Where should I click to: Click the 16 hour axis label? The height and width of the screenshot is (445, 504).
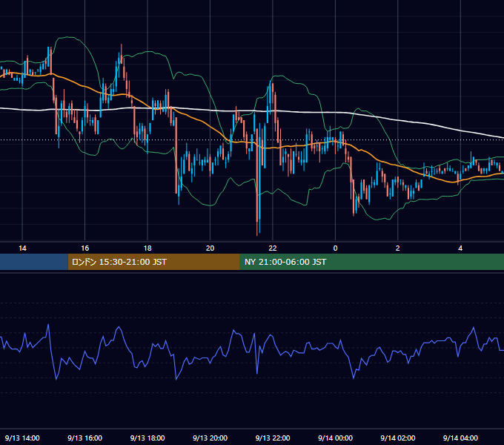pyautogui.click(x=84, y=248)
